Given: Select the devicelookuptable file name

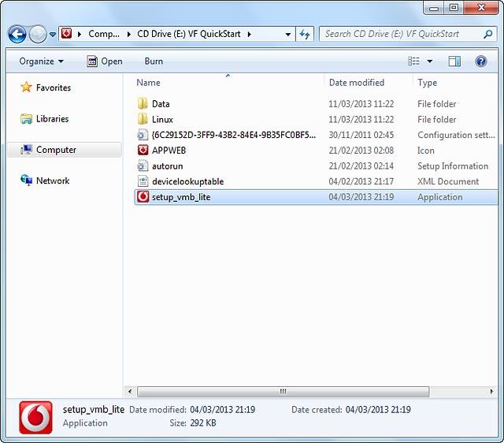Looking at the screenshot, I should tap(187, 181).
